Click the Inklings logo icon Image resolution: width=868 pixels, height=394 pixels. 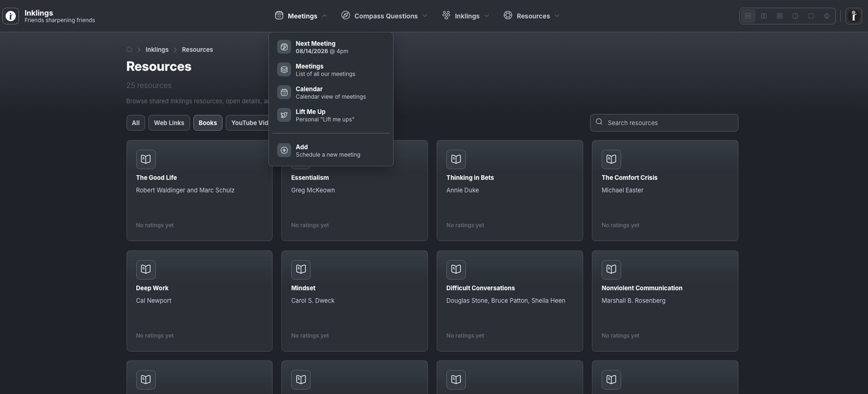[x=10, y=16]
